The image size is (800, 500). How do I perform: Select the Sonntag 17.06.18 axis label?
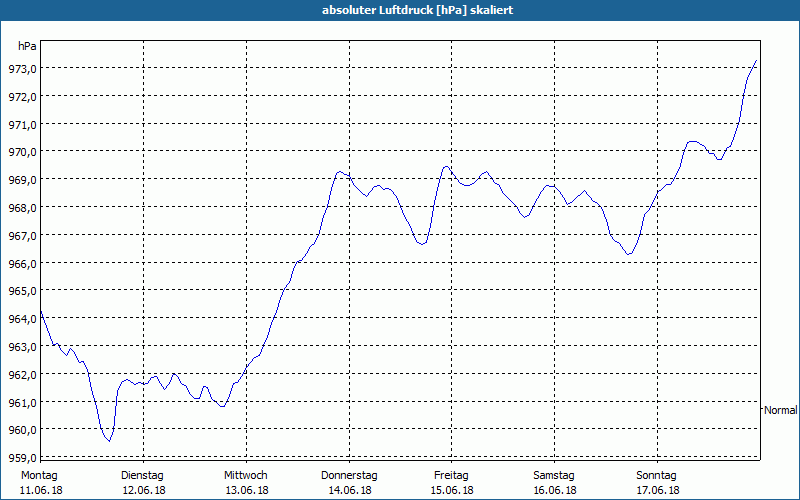pos(657,483)
